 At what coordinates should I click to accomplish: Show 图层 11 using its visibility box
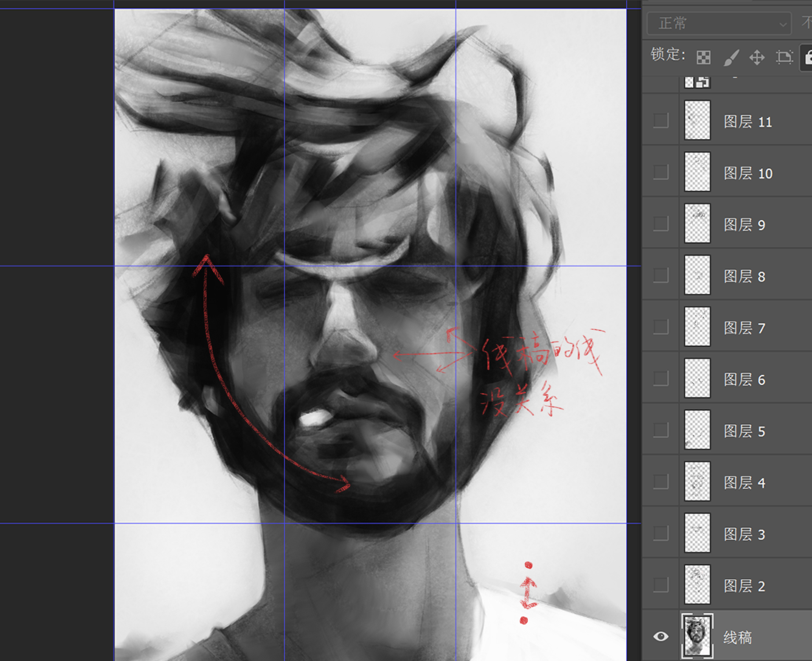point(661,121)
